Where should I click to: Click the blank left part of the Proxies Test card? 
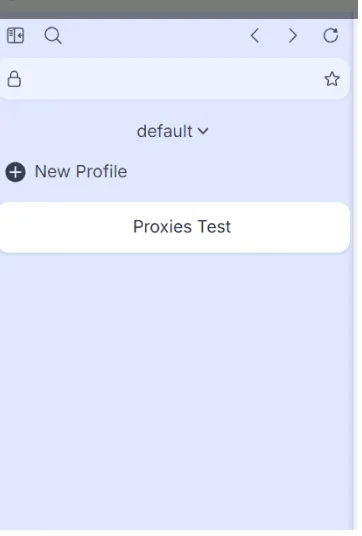click(62, 227)
